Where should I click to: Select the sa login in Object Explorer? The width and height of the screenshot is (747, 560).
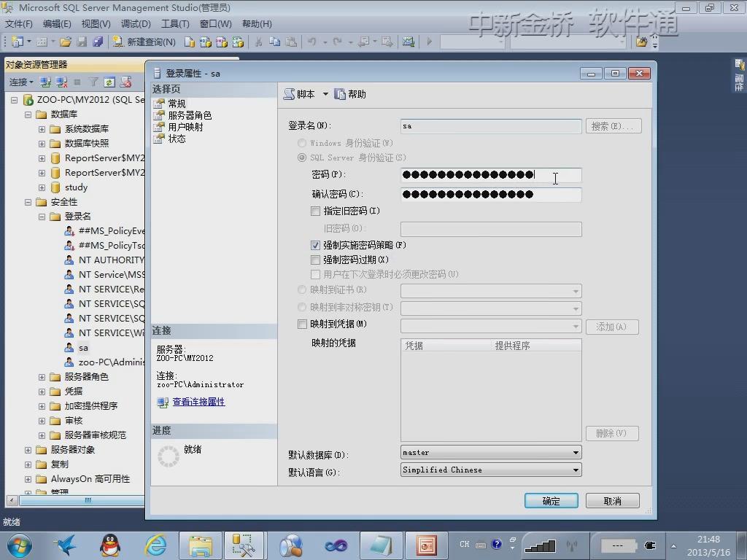pyautogui.click(x=83, y=348)
